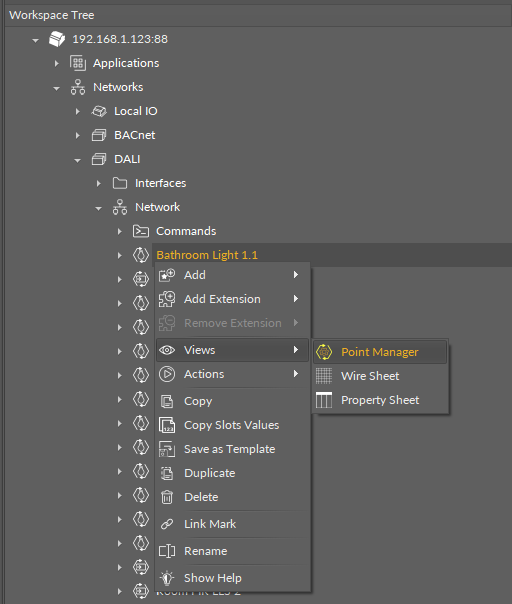Image resolution: width=512 pixels, height=604 pixels.
Task: Click the Save as Template icon
Action: coord(167,449)
